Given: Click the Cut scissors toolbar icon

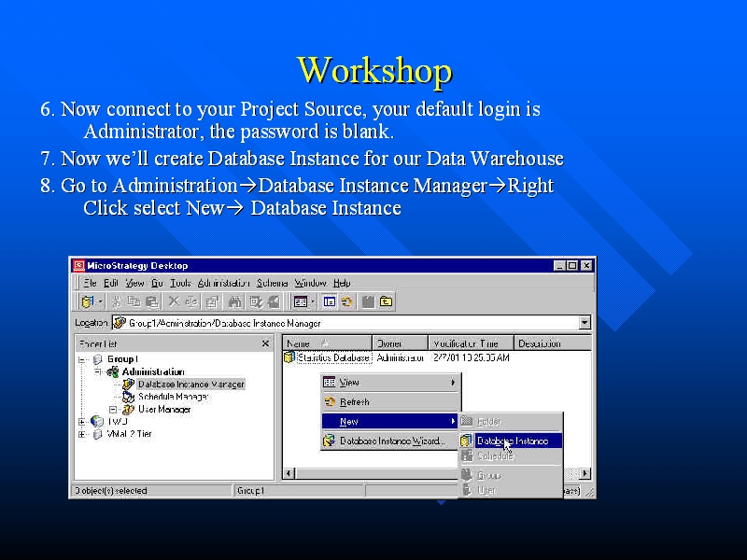Looking at the screenshot, I should tap(118, 301).
